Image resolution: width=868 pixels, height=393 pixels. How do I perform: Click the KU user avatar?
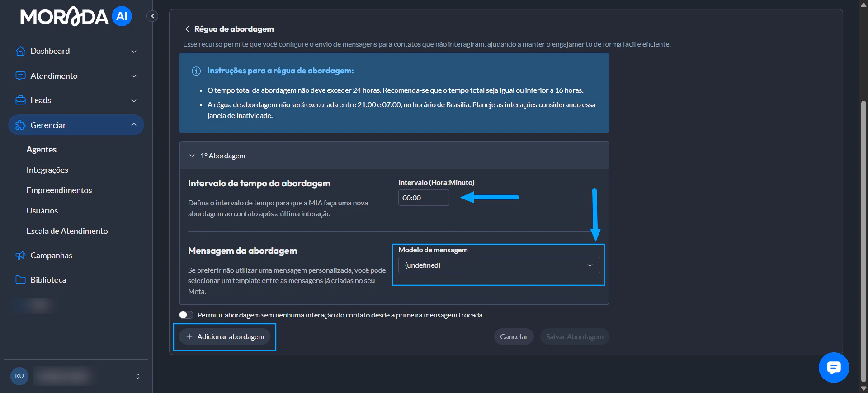19,376
